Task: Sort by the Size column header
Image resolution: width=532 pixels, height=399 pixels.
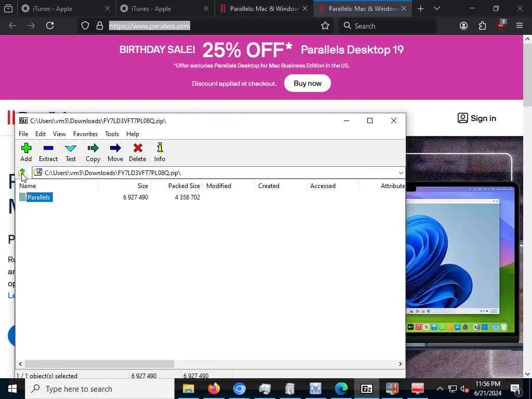Action: (125, 186)
